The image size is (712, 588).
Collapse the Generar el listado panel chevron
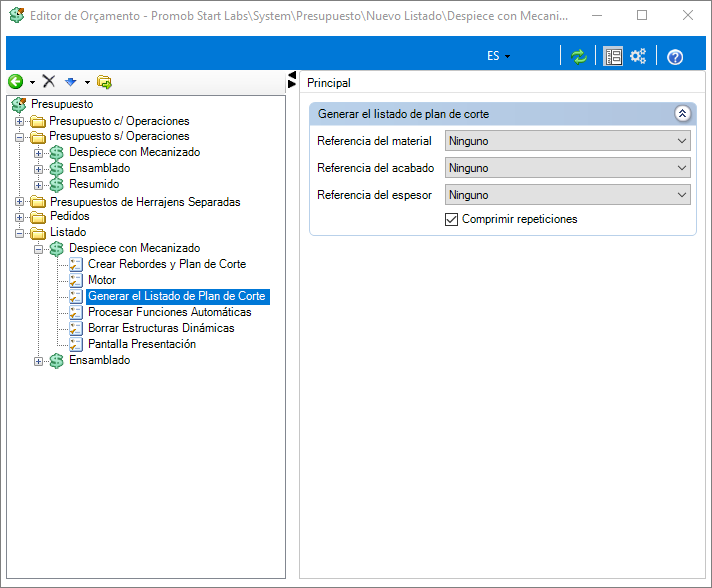(682, 114)
